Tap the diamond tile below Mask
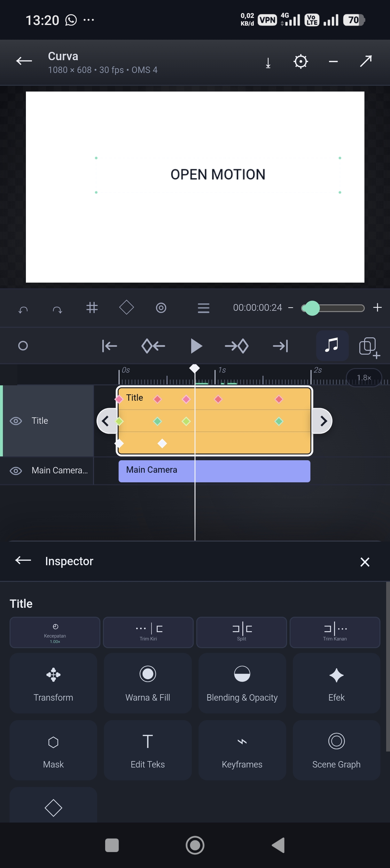390x868 pixels. [x=53, y=805]
